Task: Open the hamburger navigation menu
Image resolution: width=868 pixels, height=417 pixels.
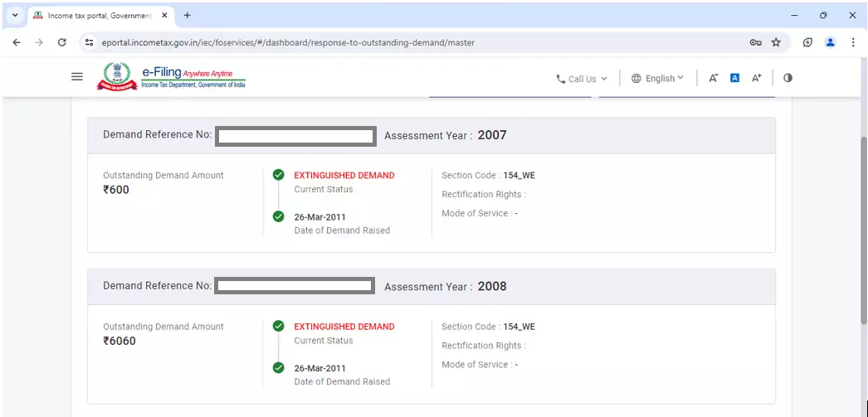Action: (77, 76)
